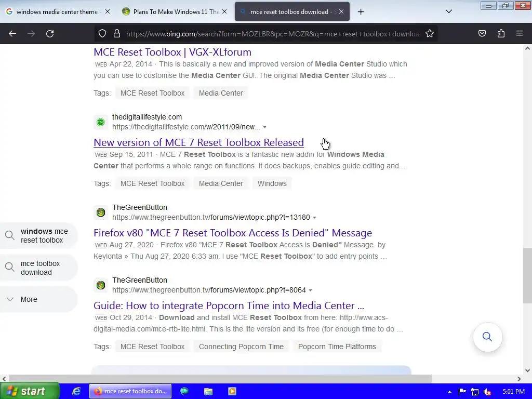Click MCE Reset Toolbox tag under VGX-XLforum
Screen dimensions: 532x399
pyautogui.click(x=152, y=93)
